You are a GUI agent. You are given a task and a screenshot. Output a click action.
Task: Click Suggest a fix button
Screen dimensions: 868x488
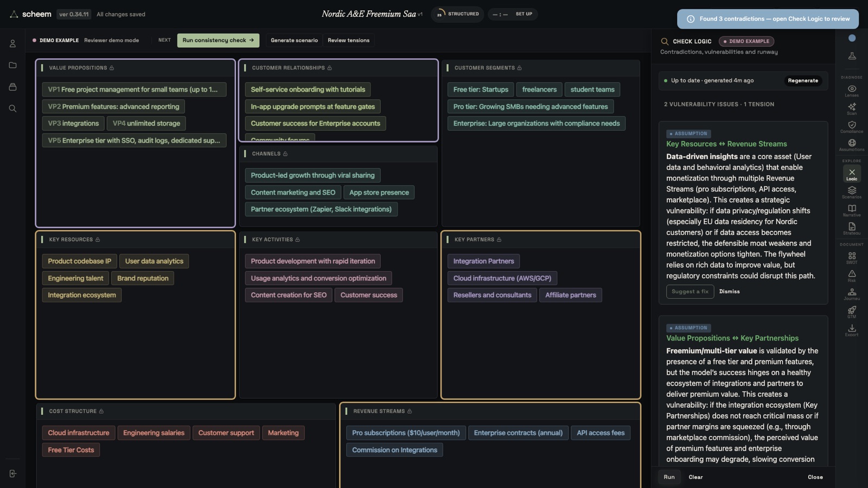[x=690, y=292]
